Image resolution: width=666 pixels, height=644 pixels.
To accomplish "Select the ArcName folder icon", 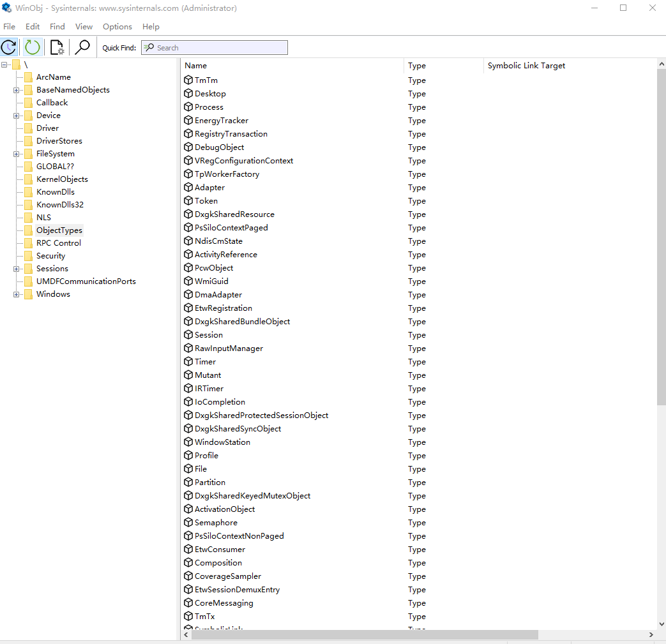I will pos(29,77).
